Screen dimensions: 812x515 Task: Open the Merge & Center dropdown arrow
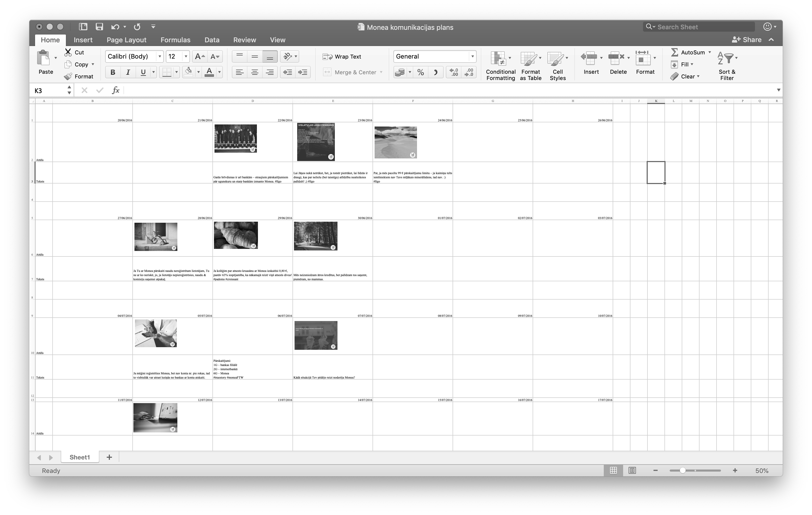coord(381,72)
